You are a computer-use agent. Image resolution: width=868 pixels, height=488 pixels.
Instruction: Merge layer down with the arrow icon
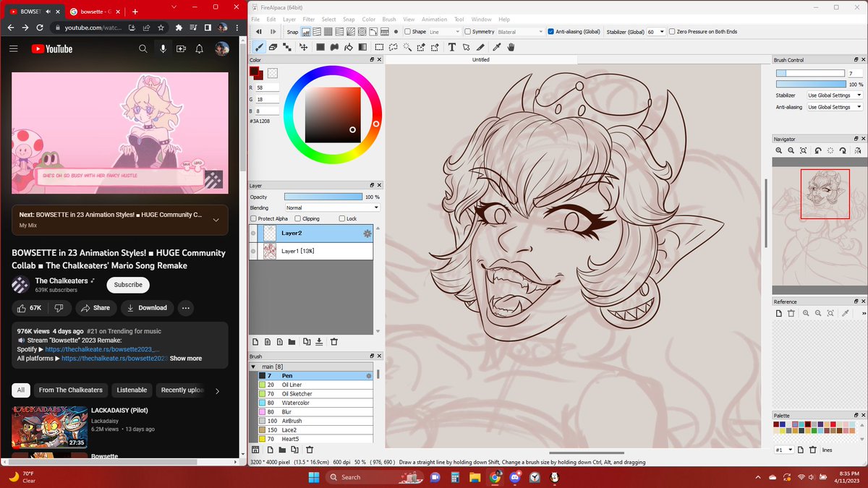(x=319, y=342)
